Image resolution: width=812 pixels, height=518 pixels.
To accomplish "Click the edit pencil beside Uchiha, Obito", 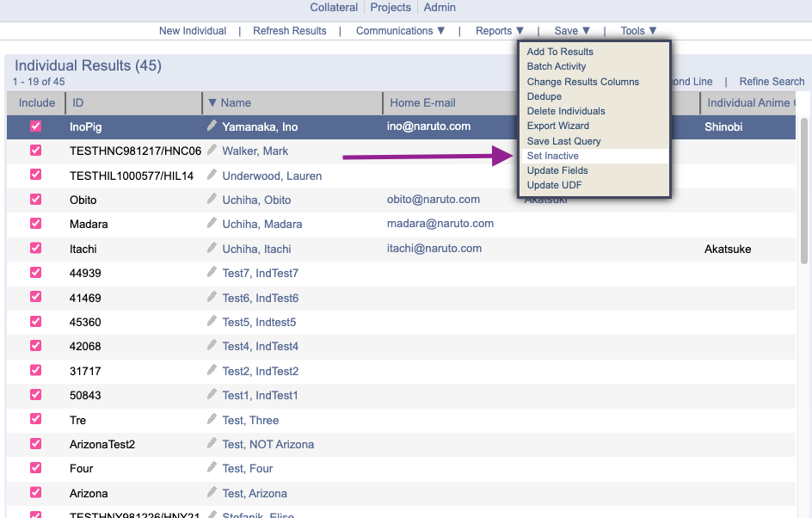I will point(212,199).
